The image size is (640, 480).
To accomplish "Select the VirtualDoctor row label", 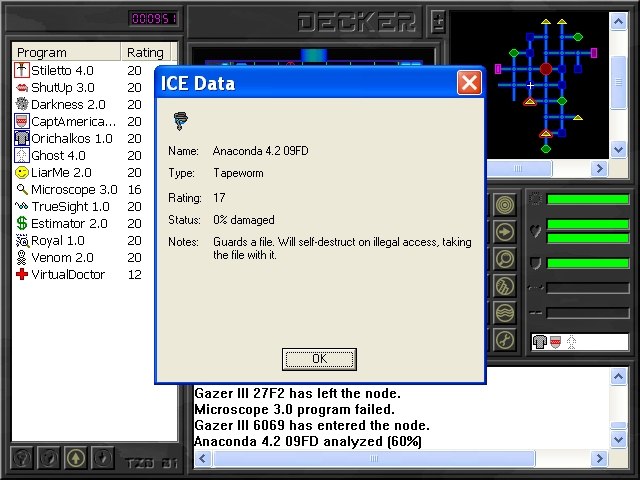I will (x=68, y=274).
